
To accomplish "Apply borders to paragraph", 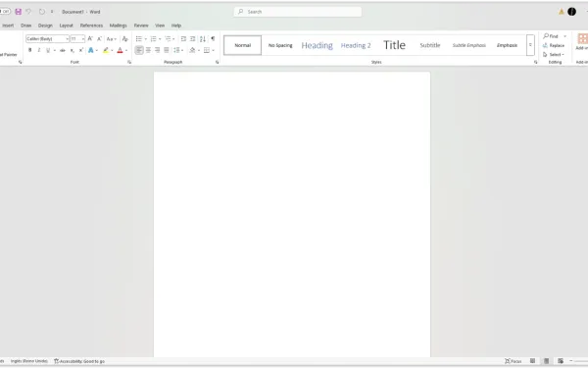I will pyautogui.click(x=207, y=50).
